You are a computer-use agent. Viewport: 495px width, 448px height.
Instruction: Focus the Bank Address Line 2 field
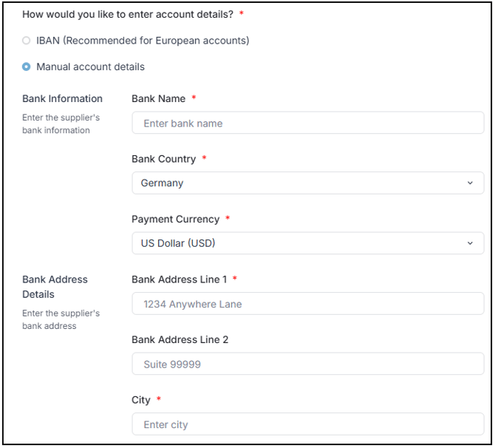[307, 364]
